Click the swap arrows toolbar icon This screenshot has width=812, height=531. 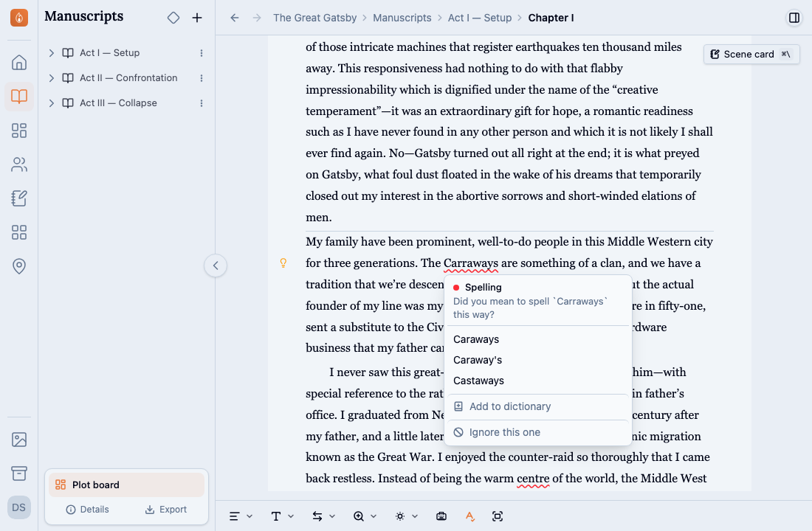[x=317, y=516]
